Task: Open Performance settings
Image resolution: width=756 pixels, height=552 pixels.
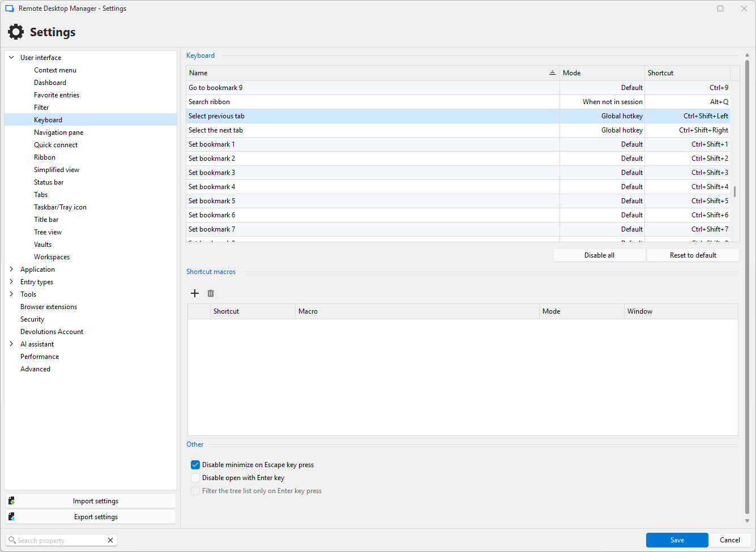Action: pyautogui.click(x=40, y=357)
